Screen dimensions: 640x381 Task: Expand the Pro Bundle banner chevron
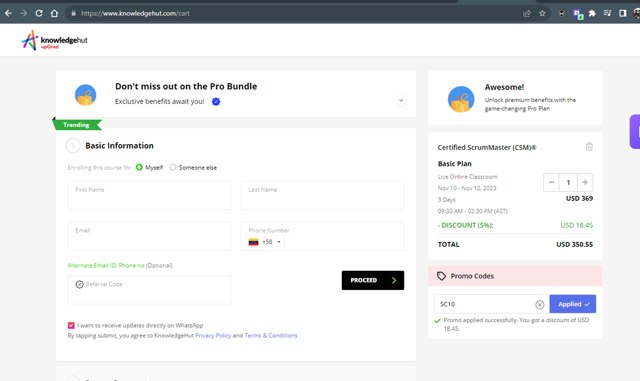[401, 100]
